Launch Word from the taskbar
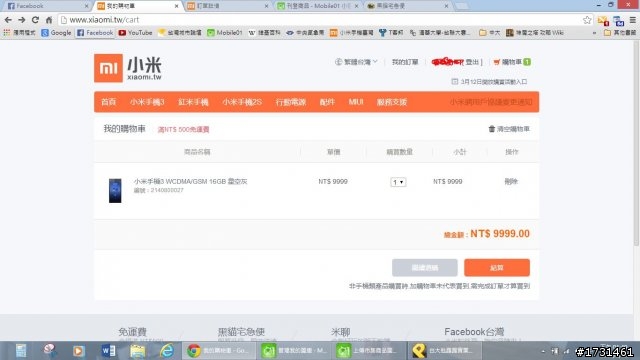Image resolution: width=640 pixels, height=360 pixels. pos(108,351)
